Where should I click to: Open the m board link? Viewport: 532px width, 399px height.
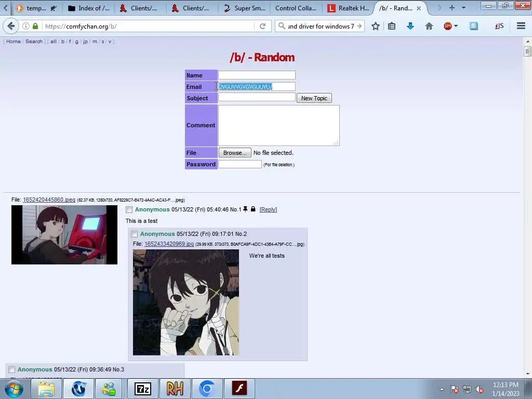pyautogui.click(x=95, y=42)
